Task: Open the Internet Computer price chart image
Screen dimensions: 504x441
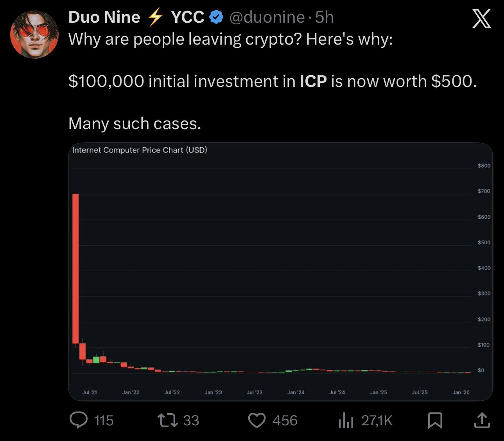Action: (280, 272)
